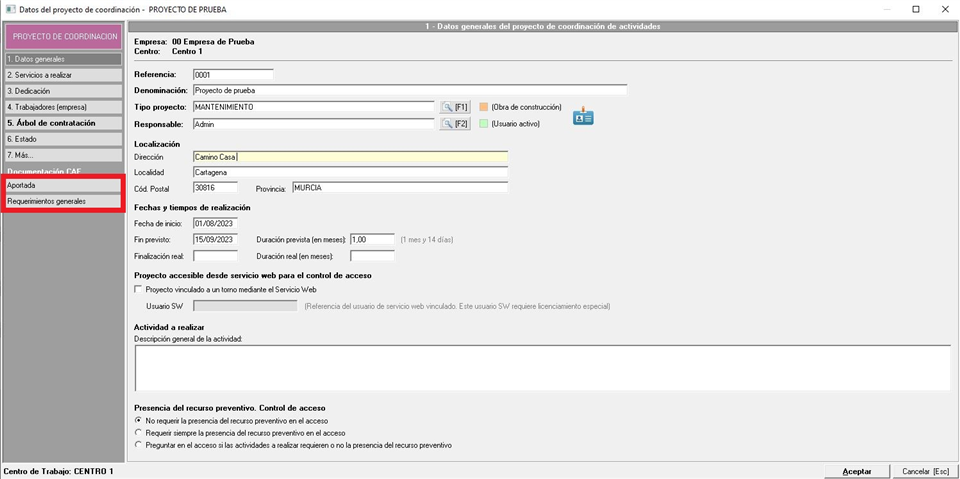Enable Proyecto vinculado a un torno checkbox
The height and width of the screenshot is (479, 960).
pos(138,289)
